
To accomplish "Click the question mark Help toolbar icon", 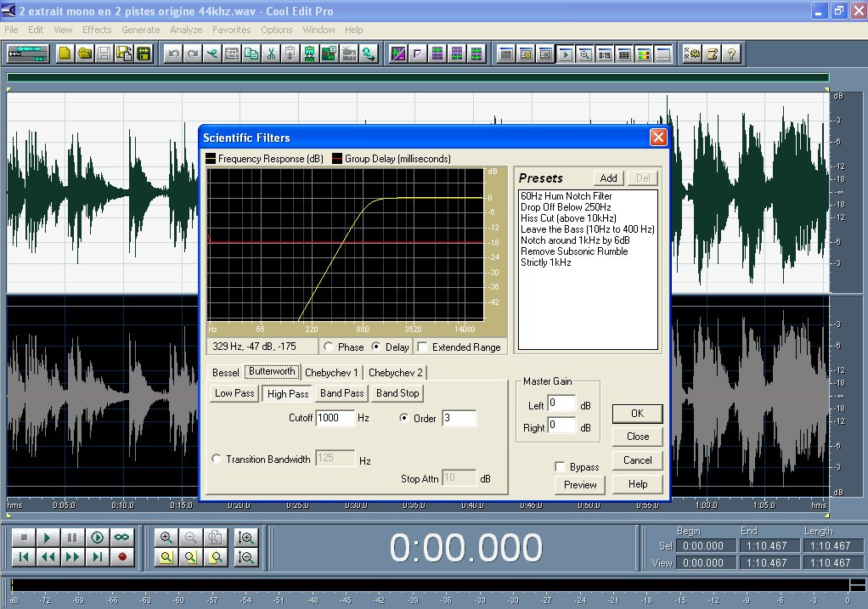I will 731,54.
